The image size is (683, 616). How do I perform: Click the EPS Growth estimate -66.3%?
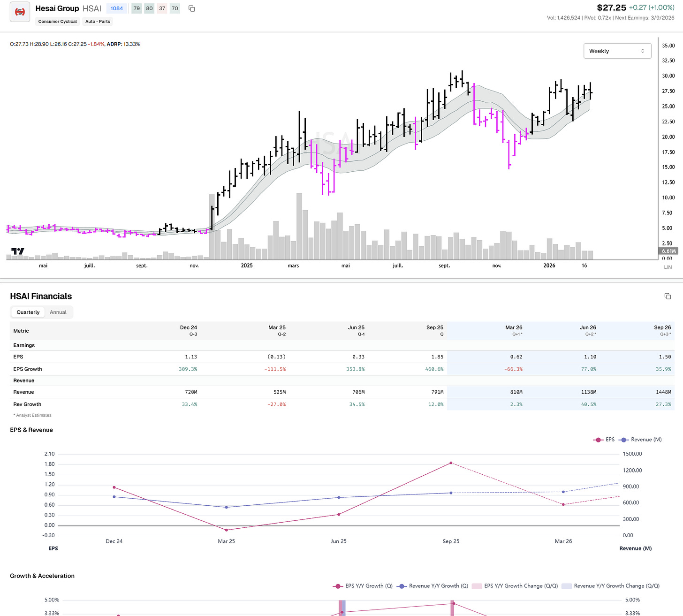[x=513, y=369]
